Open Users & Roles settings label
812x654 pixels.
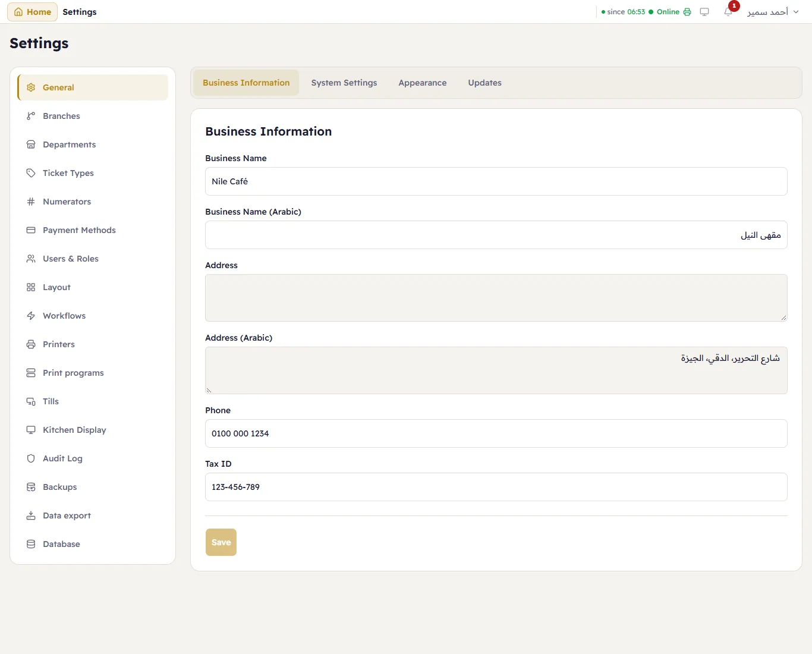click(x=71, y=259)
